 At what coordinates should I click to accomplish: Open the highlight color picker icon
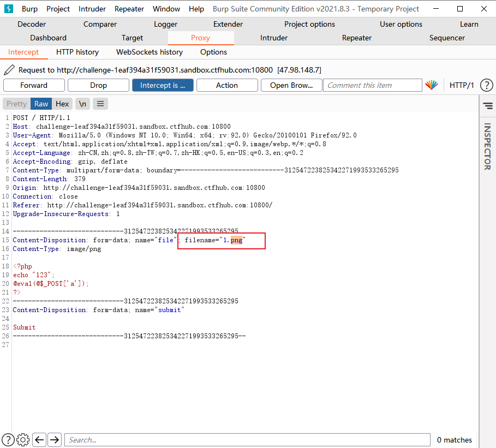(x=432, y=85)
